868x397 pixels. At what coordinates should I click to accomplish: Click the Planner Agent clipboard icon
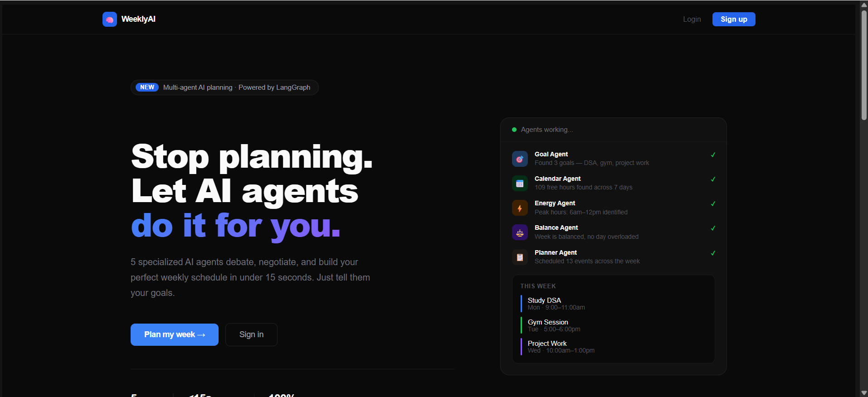click(x=520, y=257)
